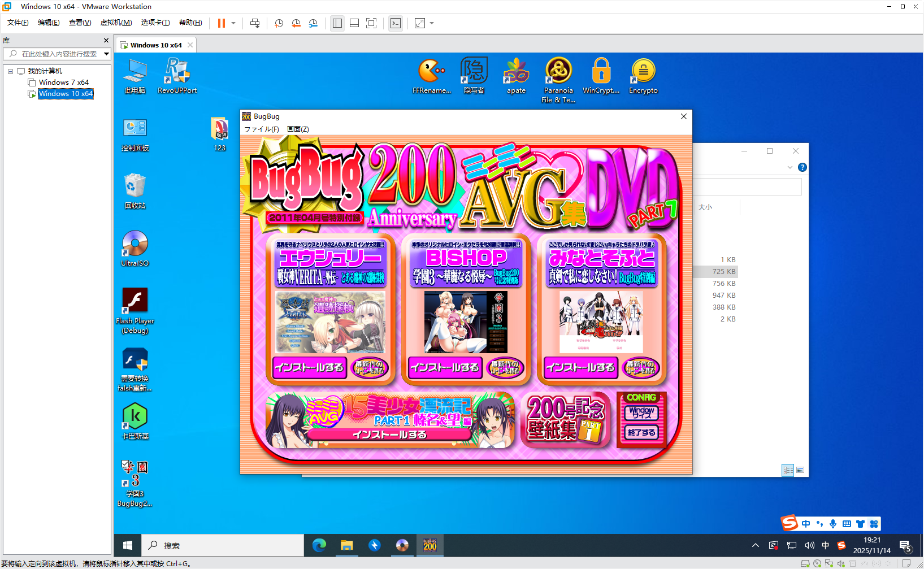Toggle the tab thumbnail bar display

(354, 23)
